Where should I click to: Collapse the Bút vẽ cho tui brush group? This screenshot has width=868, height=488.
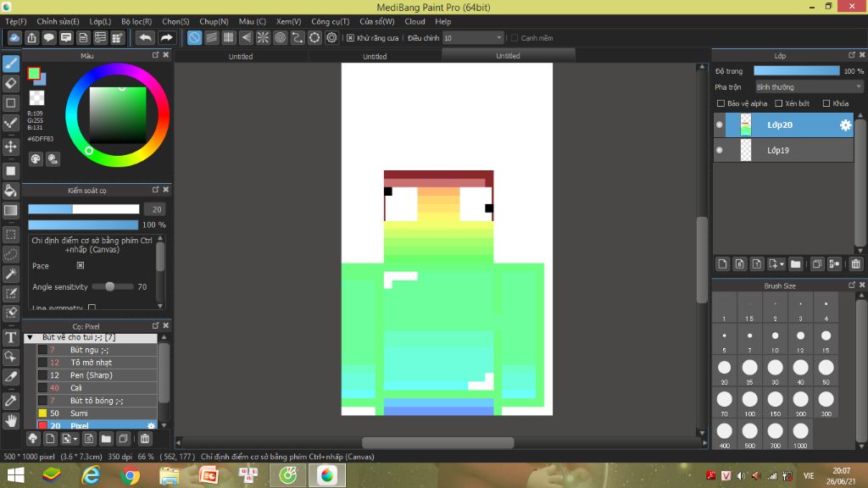(x=31, y=337)
